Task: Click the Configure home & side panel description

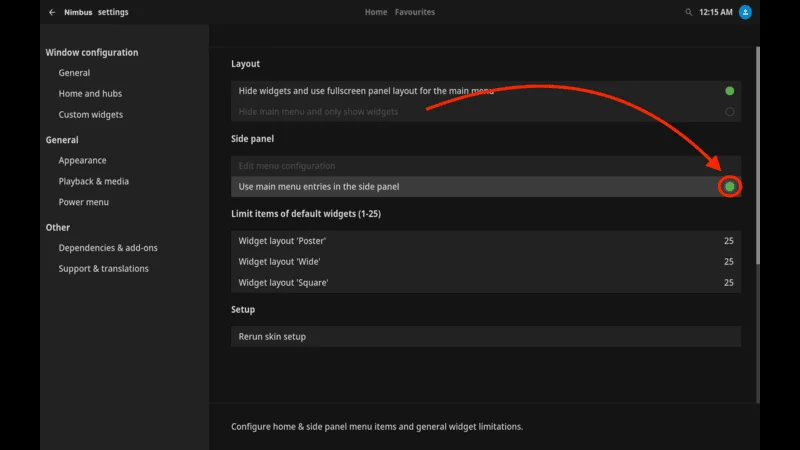Action: pyautogui.click(x=377, y=427)
